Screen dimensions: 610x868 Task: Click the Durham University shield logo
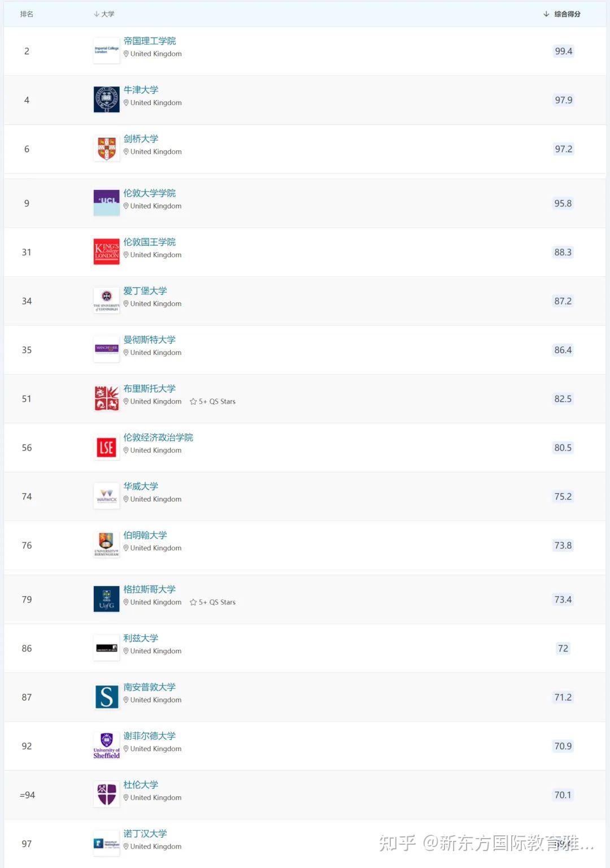[106, 795]
